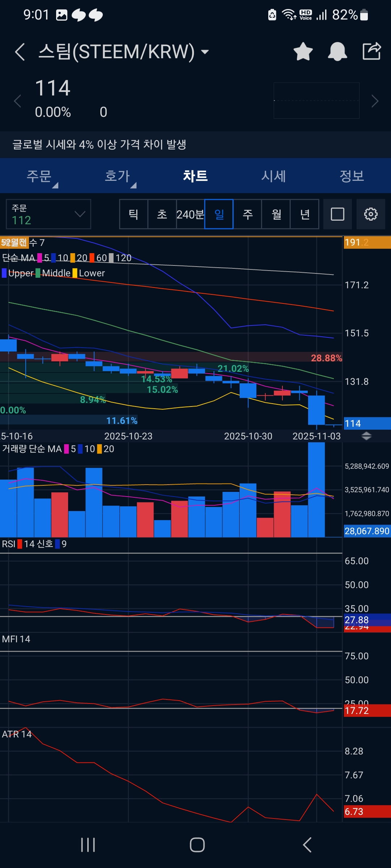
Task: Tap the 21.02% level label
Action: coord(233,369)
